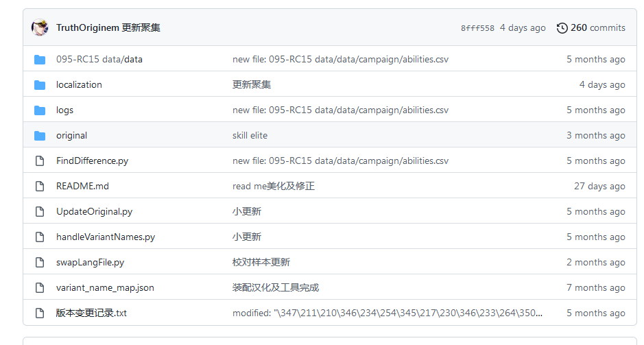Open commit hash 8fff558
644x345 pixels.
pos(477,28)
